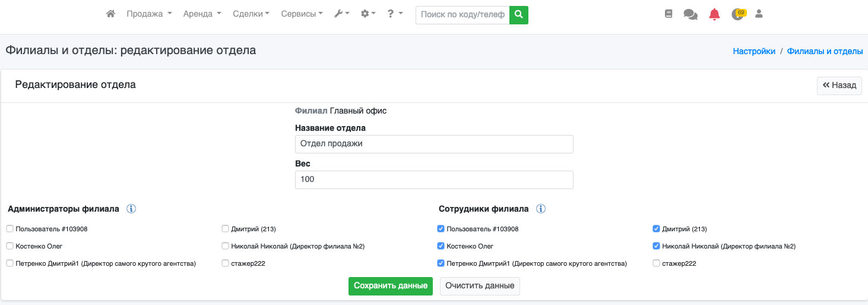The height and width of the screenshot is (305, 868).
Task: Open the Сервисы menu
Action: pos(302,14)
